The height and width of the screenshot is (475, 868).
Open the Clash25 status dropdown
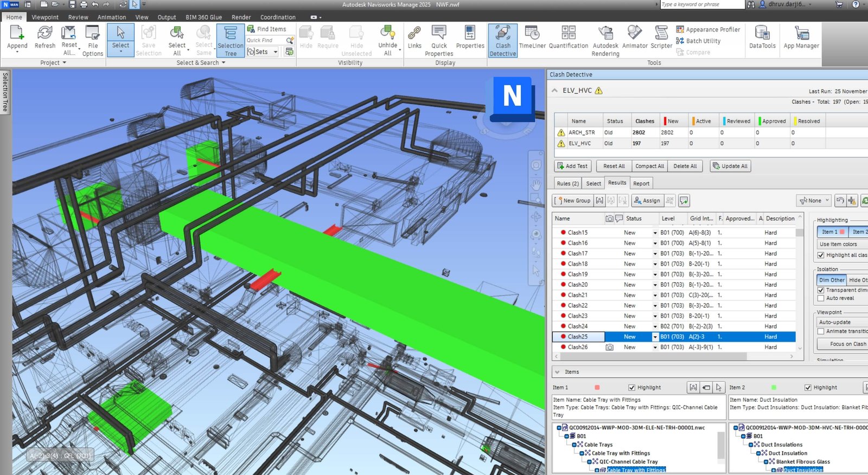tap(655, 337)
